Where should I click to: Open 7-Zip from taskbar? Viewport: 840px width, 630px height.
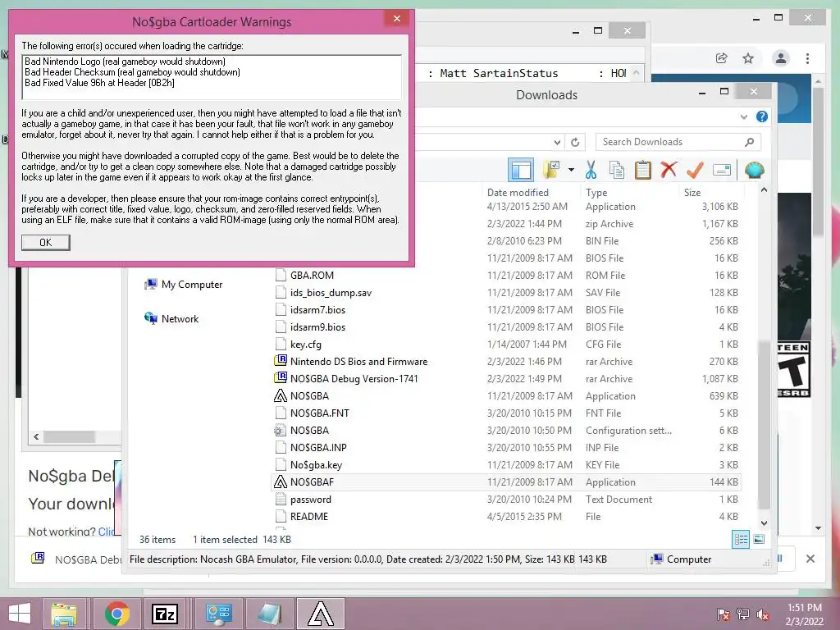166,614
